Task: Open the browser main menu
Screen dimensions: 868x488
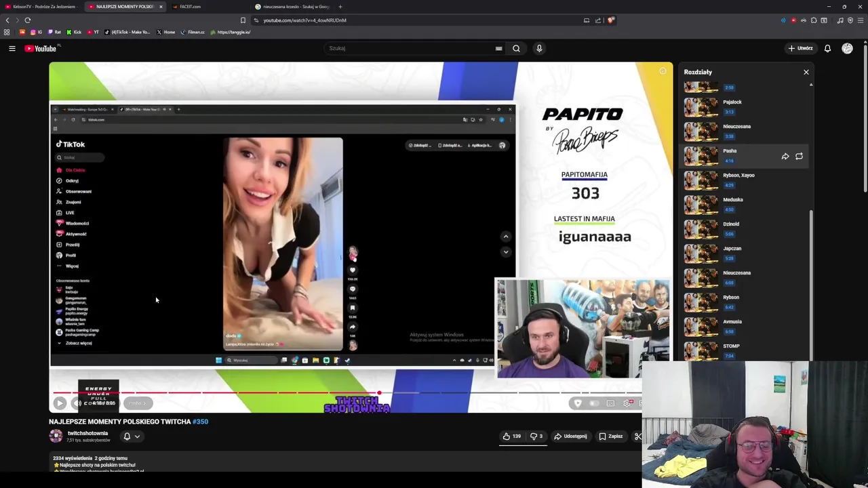Action: 860,20
